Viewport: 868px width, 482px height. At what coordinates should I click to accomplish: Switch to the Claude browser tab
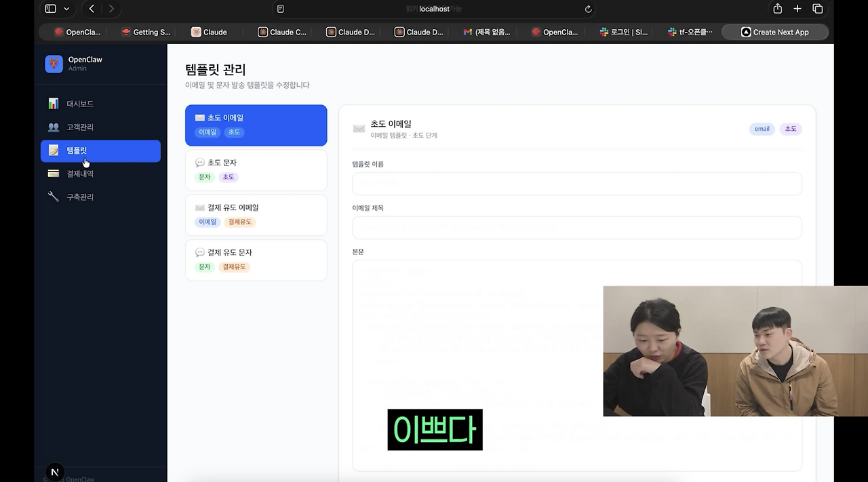(x=208, y=31)
